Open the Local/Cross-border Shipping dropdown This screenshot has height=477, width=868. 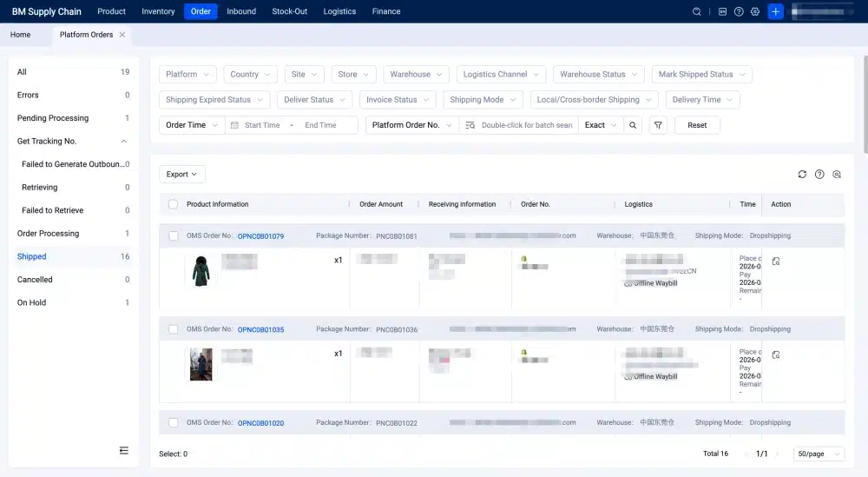tap(594, 100)
